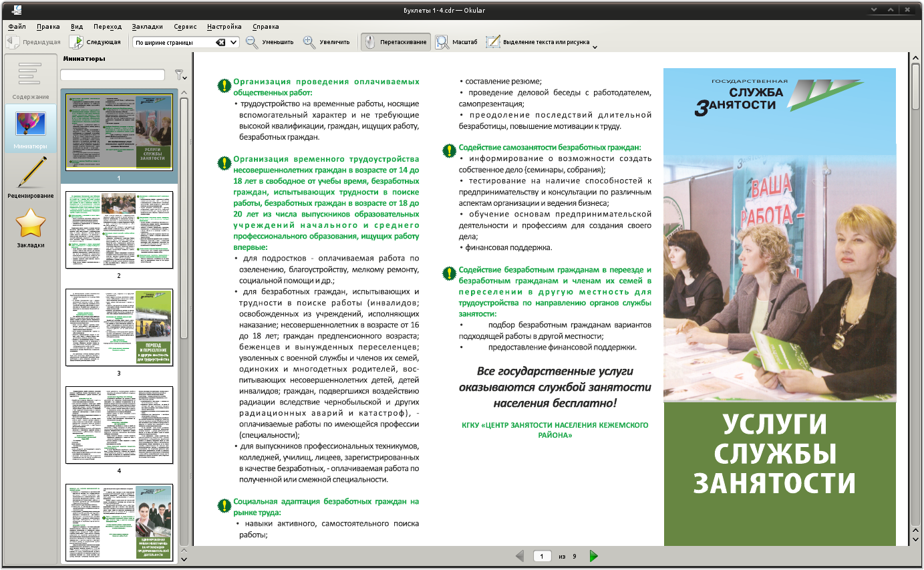Click the bullet text финансовая поддержка
This screenshot has width=924, height=570.
[507, 247]
